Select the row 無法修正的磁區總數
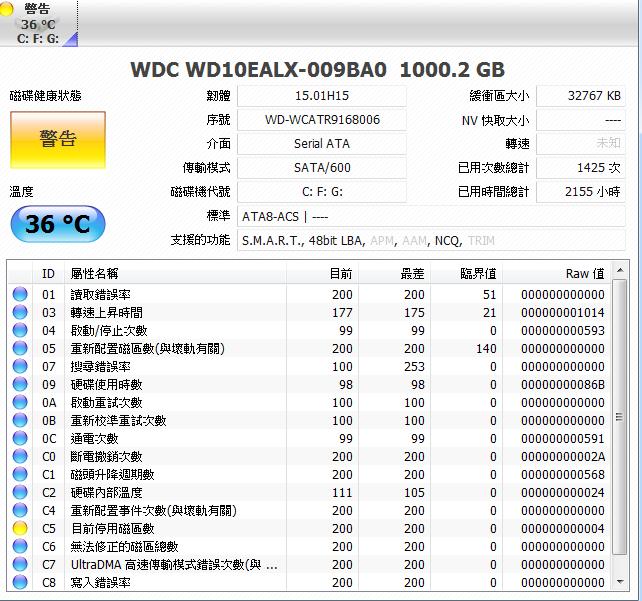Screen dimensions: 642x601 [310, 547]
